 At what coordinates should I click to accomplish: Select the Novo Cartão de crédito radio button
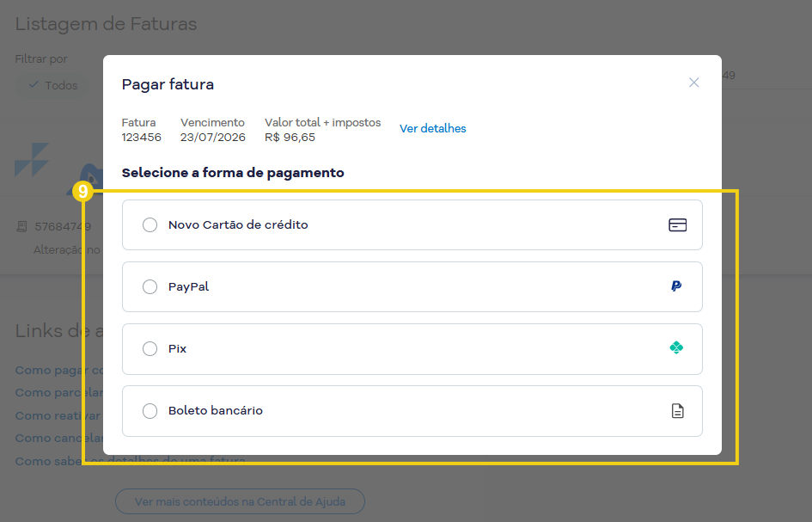[x=150, y=225]
